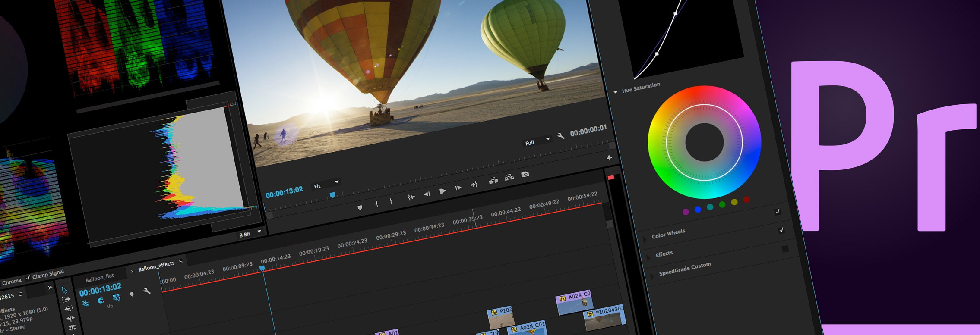Click the Step Back one frame icon
Image resolution: width=980 pixels, height=335 pixels.
(x=427, y=194)
